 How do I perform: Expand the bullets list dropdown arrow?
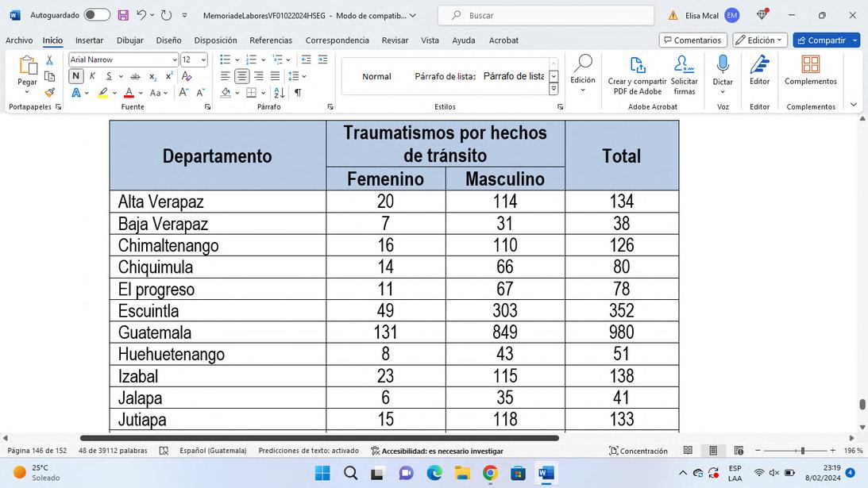coord(237,60)
